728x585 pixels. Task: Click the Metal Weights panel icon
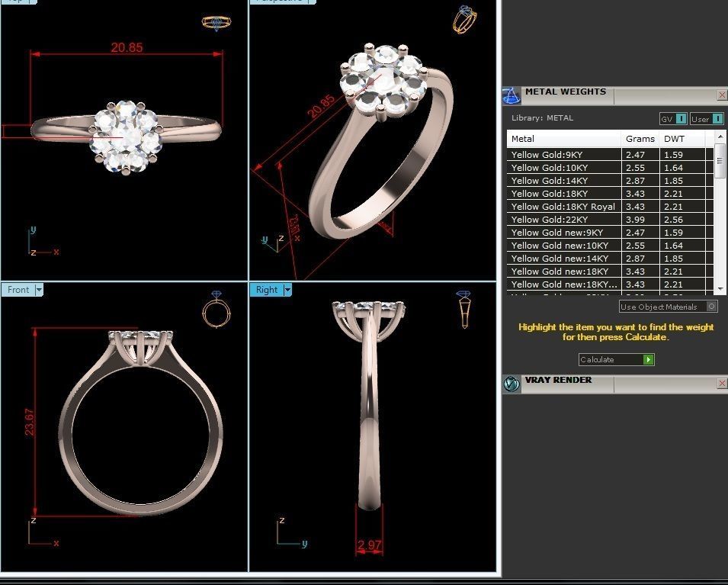(512, 96)
